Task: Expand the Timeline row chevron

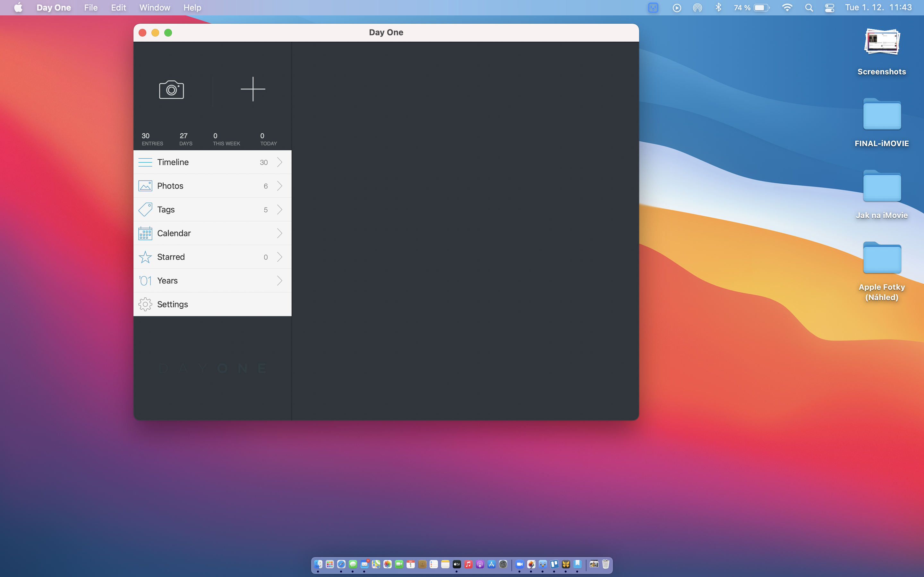Action: [279, 162]
